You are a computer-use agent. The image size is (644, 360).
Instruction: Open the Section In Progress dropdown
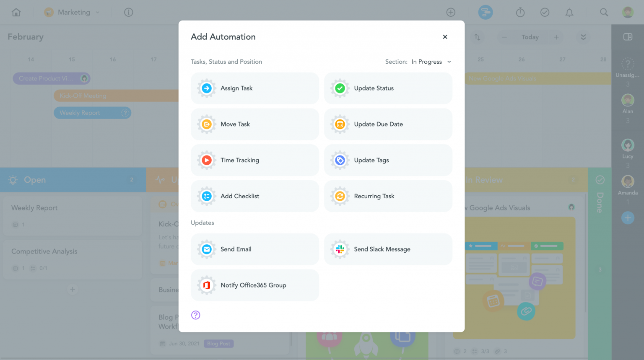pyautogui.click(x=431, y=62)
